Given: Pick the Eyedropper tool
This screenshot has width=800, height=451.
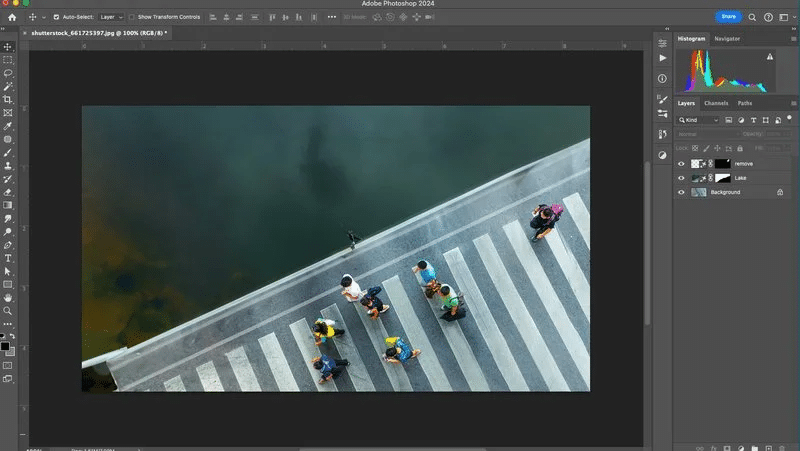Looking at the screenshot, I should 8,126.
